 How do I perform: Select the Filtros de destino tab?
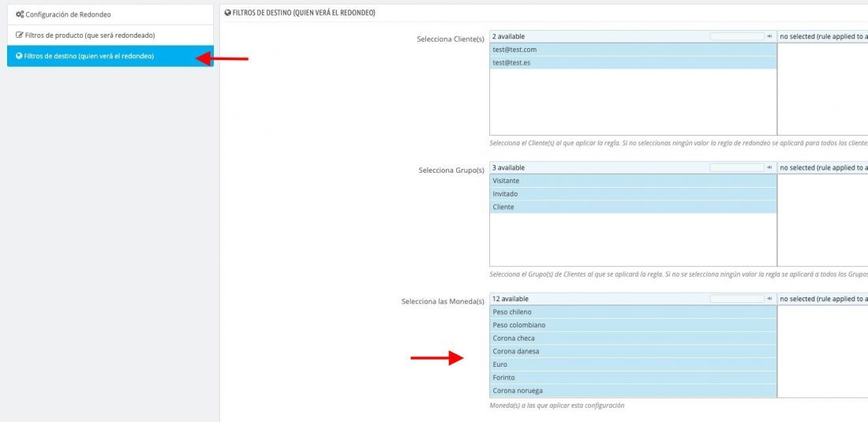tap(110, 56)
